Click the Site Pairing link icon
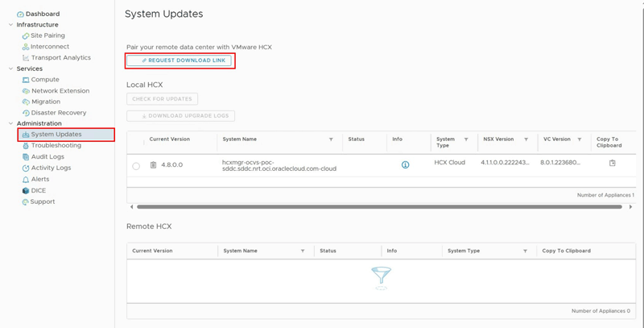The image size is (644, 328). coord(26,36)
